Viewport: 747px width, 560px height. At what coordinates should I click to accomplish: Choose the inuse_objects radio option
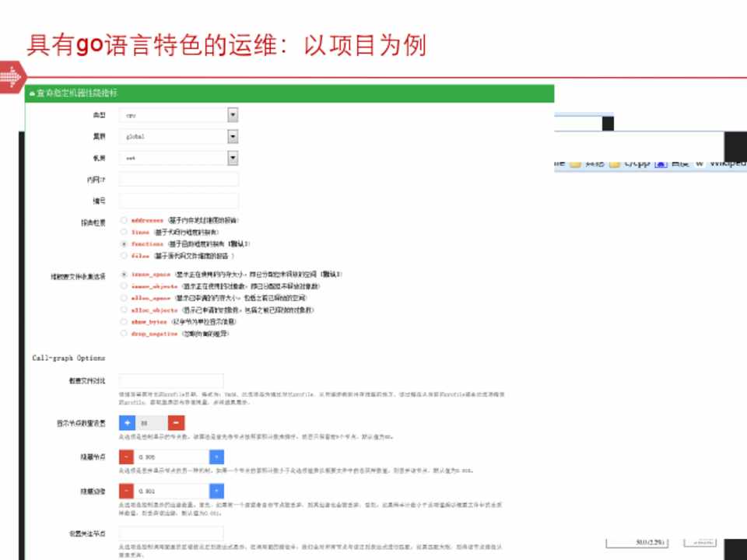(x=124, y=286)
